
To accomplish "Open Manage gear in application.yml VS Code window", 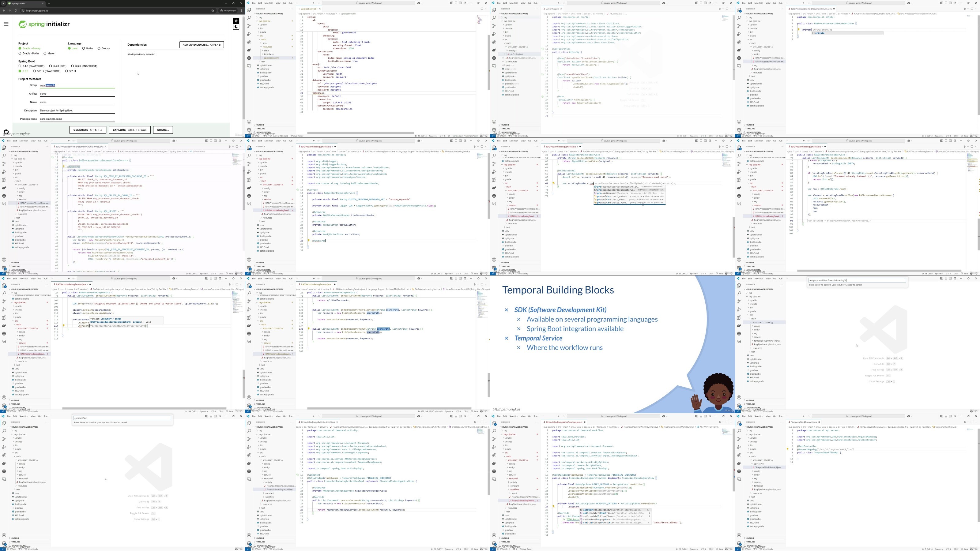I will tap(249, 130).
